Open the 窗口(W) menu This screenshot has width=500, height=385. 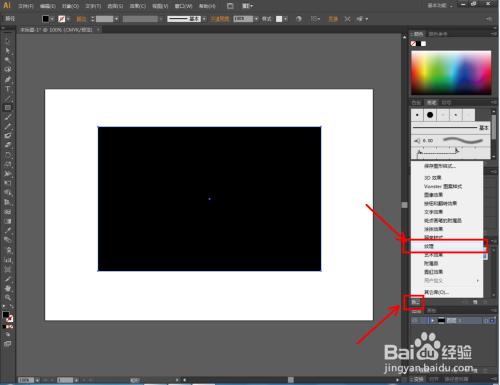184,6
